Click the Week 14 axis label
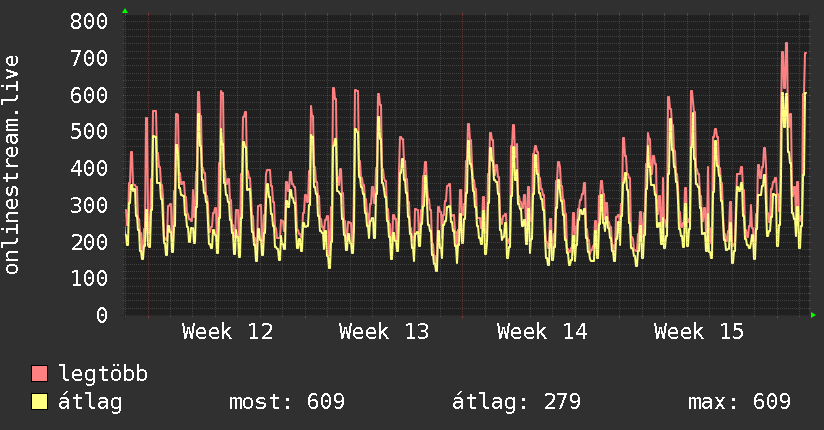 pyautogui.click(x=542, y=332)
